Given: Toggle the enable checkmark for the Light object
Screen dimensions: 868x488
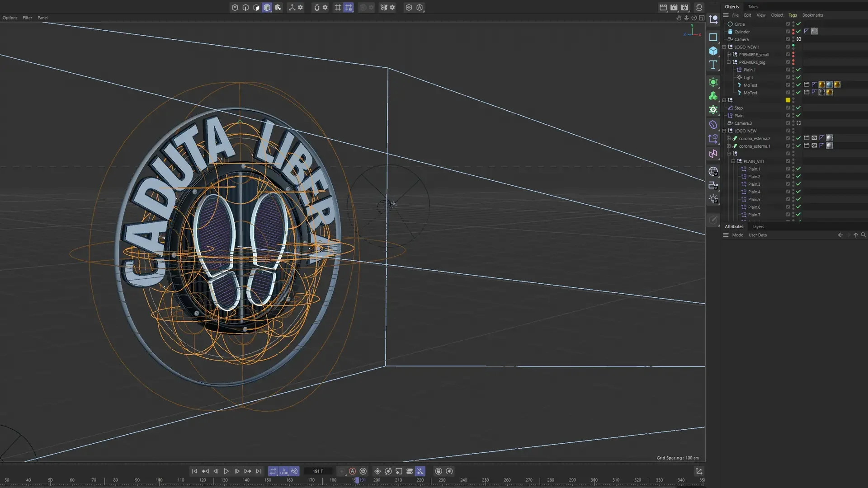Looking at the screenshot, I should 798,77.
